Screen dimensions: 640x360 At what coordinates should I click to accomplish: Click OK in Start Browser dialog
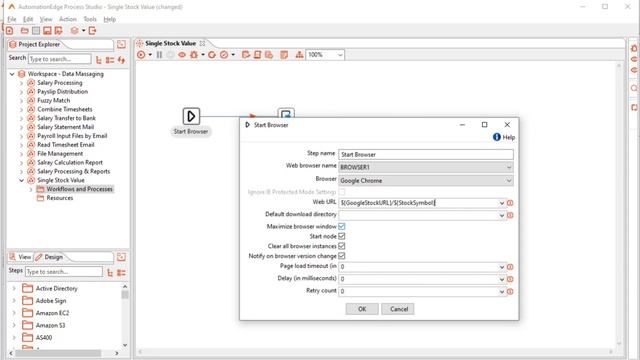362,309
